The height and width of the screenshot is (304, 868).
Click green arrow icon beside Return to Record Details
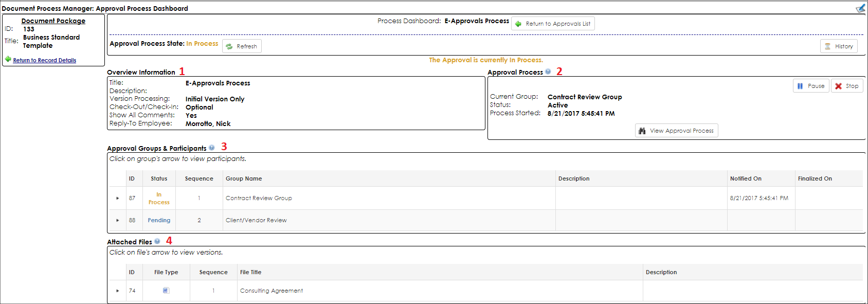[8, 59]
